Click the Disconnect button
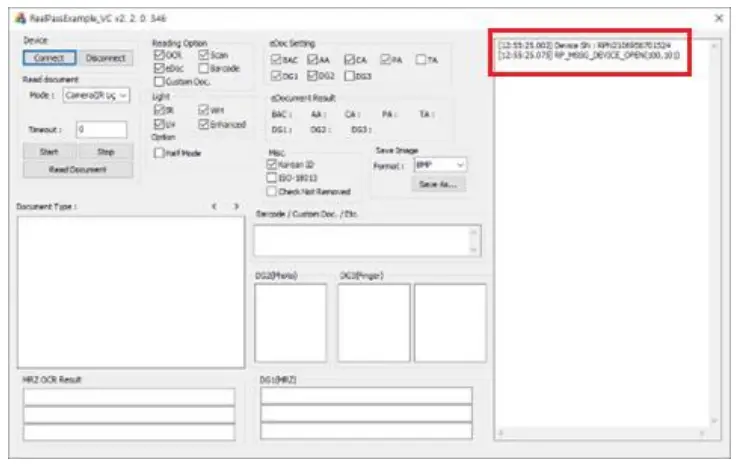 tap(106, 58)
